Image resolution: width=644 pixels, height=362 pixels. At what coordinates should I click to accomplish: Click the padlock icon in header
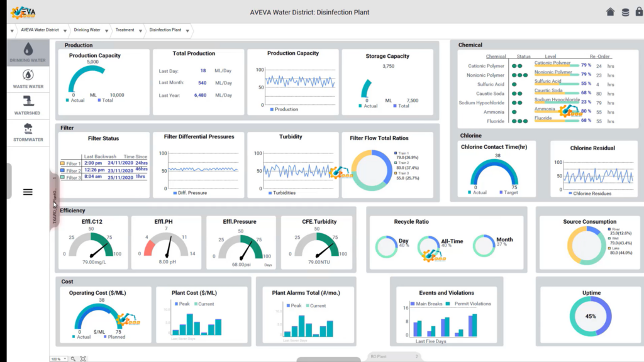(x=640, y=12)
